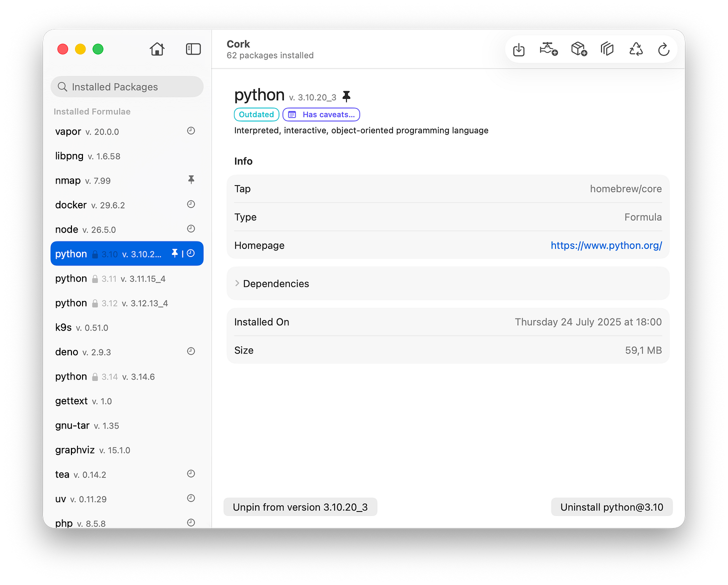Click the clock icon on selected python row

pyautogui.click(x=191, y=253)
